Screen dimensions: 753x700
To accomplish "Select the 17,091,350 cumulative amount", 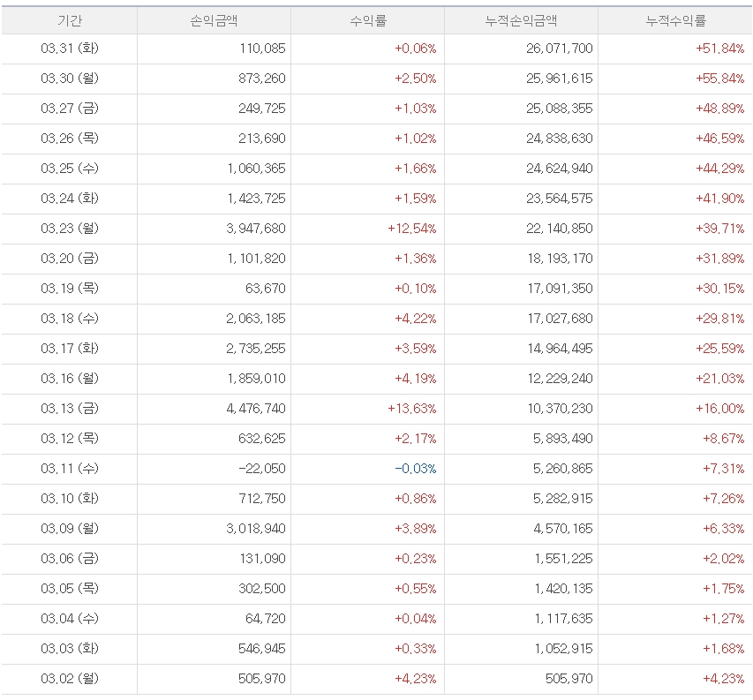I will coord(560,289).
